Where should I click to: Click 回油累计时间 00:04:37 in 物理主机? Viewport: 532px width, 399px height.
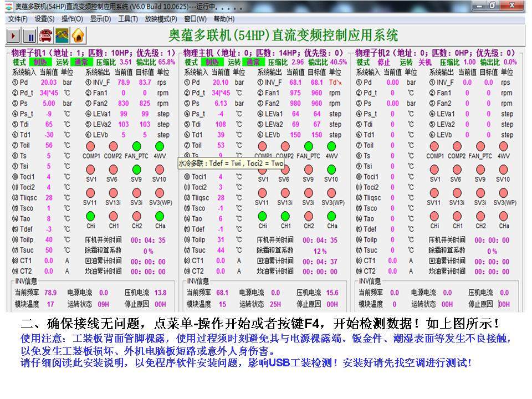click(320, 262)
